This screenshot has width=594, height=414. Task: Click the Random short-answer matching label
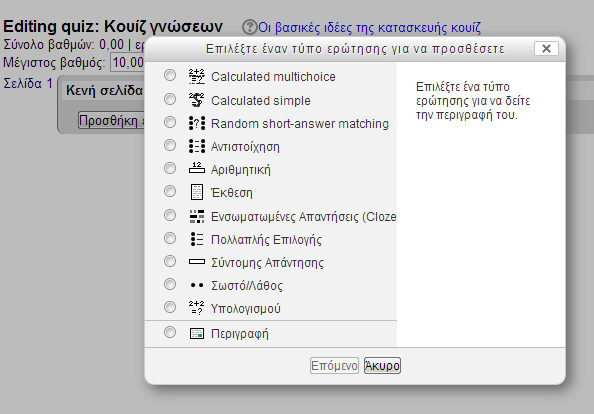pyautogui.click(x=300, y=123)
